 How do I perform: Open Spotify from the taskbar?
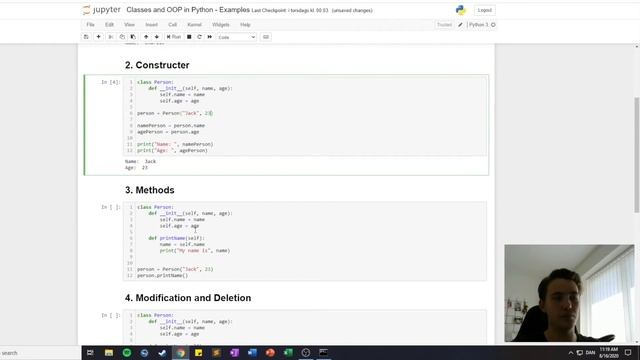pos(127,353)
